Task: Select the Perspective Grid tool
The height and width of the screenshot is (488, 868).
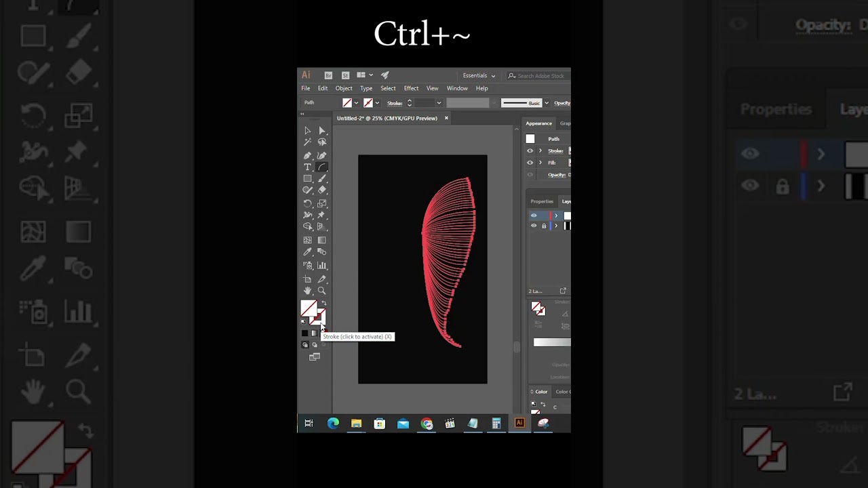Action: point(322,226)
